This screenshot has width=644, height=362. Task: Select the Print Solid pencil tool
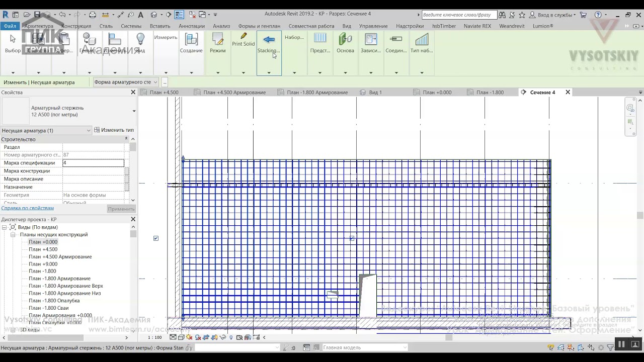tap(244, 36)
